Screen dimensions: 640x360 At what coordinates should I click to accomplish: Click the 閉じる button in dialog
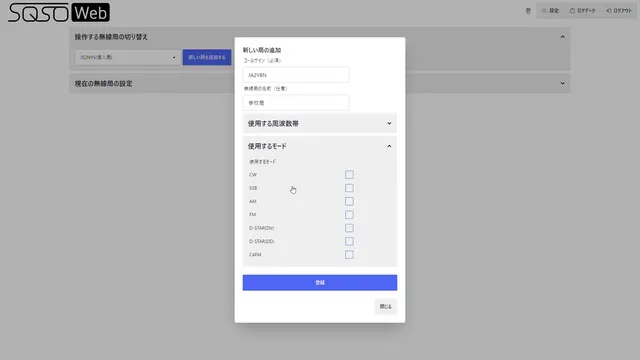click(x=386, y=307)
